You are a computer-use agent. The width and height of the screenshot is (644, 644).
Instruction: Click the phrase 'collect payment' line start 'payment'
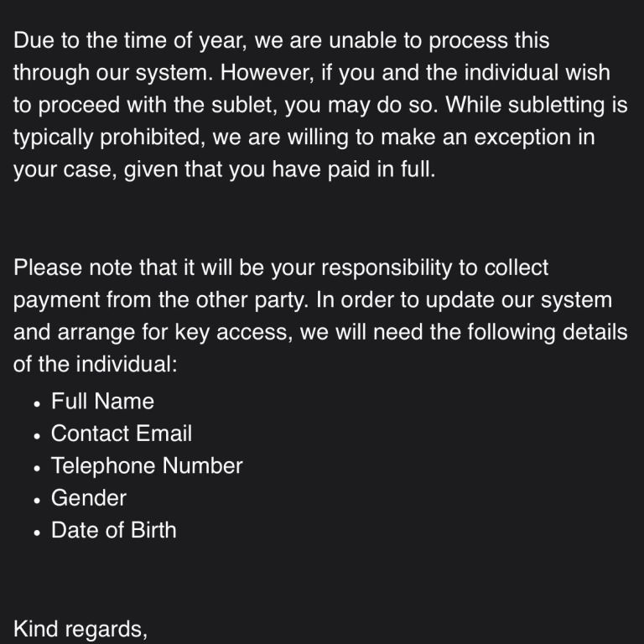click(x=57, y=300)
